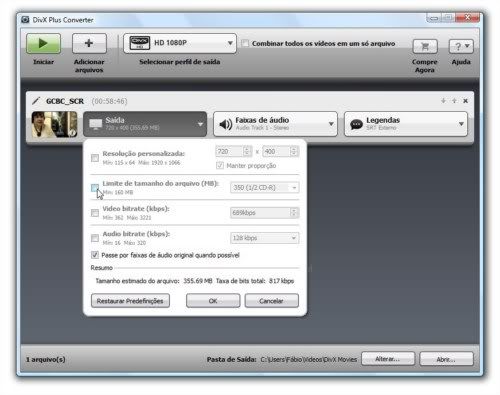This screenshot has width=500, height=395.
Task: Open the 128 kbps audio bitrate dropdown
Action: coord(264,238)
